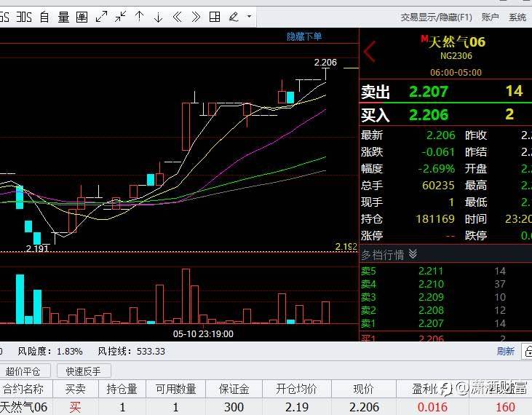The width and height of the screenshot is (532, 415).
Task: Open the 账户 menu
Action: (x=490, y=17)
